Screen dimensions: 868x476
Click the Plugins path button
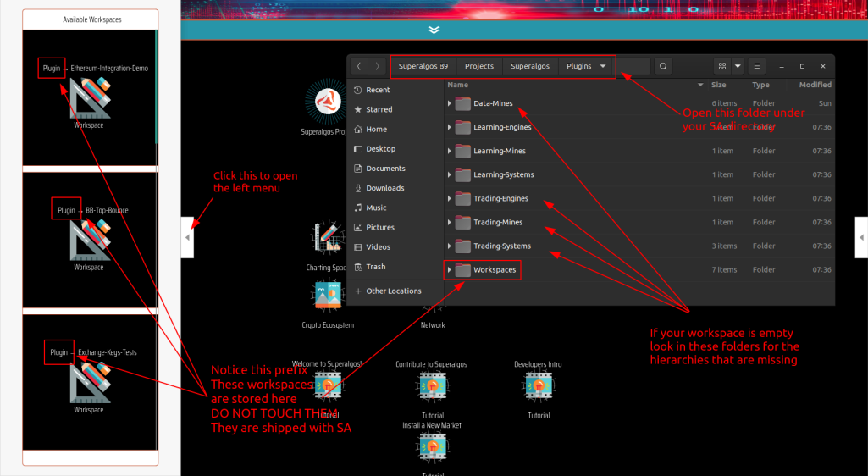[x=579, y=66]
